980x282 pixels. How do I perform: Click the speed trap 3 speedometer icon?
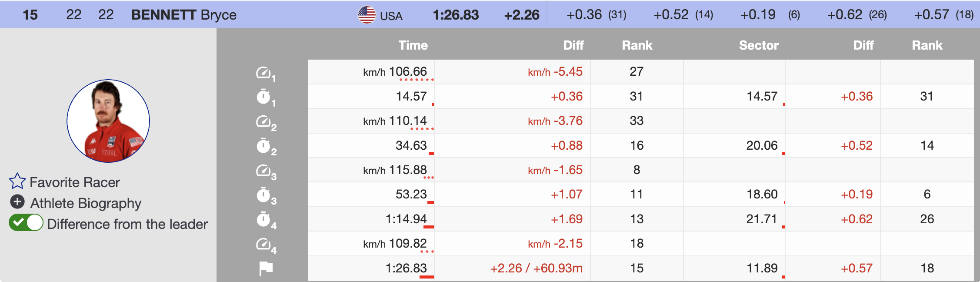(x=263, y=171)
